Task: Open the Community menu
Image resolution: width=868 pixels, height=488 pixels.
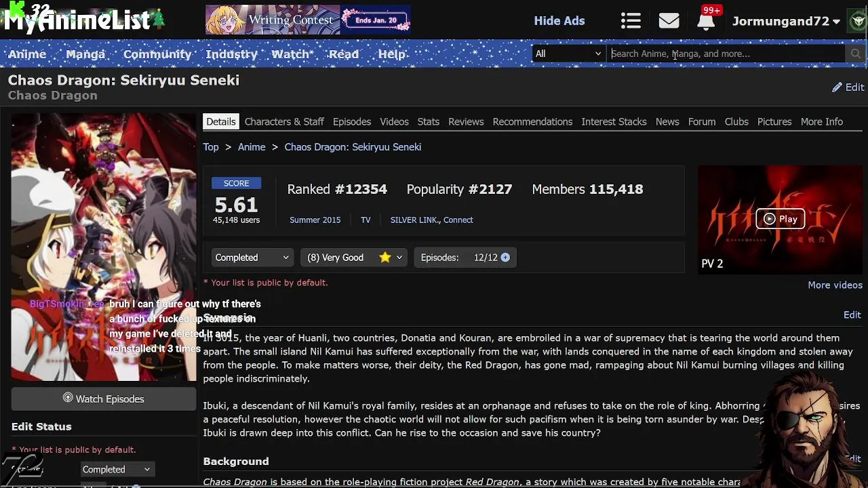Action: [x=157, y=54]
